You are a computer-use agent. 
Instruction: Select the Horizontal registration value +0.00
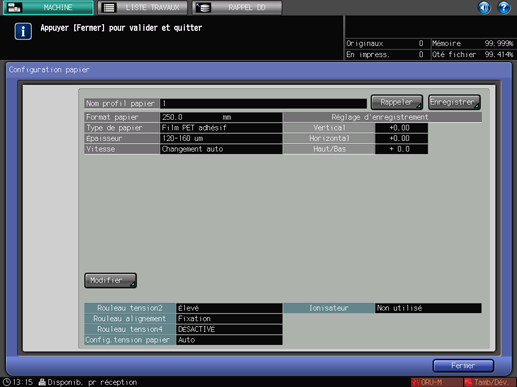tap(401, 138)
